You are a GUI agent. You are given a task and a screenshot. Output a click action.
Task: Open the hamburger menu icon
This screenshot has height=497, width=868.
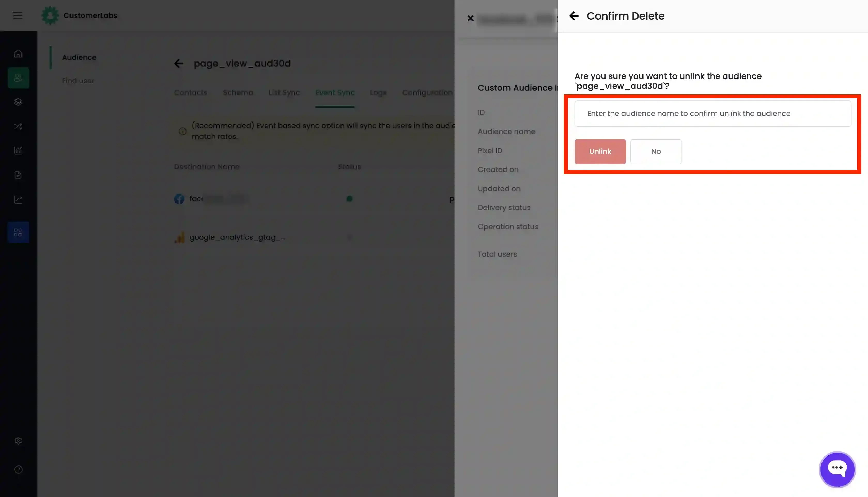(x=17, y=15)
